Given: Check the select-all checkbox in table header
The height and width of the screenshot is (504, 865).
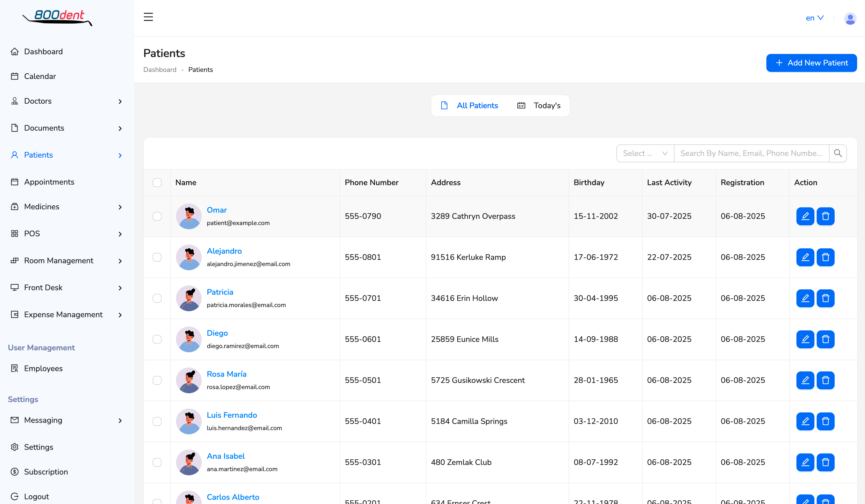Looking at the screenshot, I should pos(157,183).
